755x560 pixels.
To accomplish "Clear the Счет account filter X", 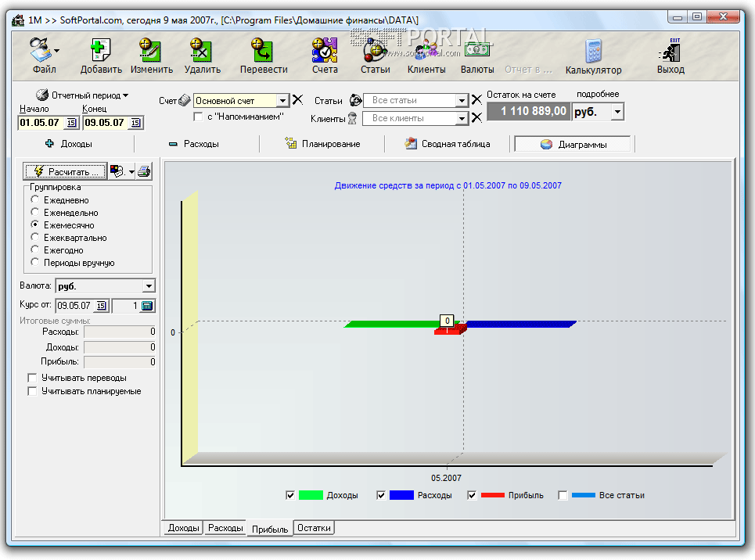I will point(298,99).
